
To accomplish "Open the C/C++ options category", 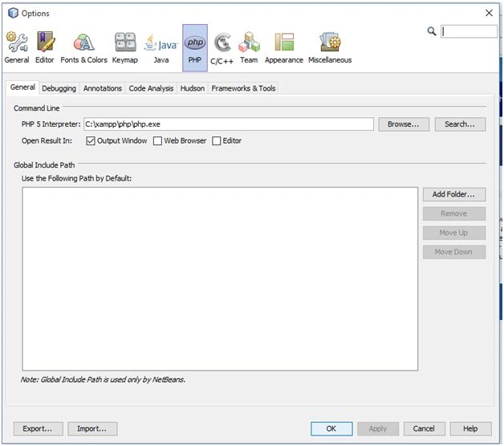I will [x=222, y=48].
